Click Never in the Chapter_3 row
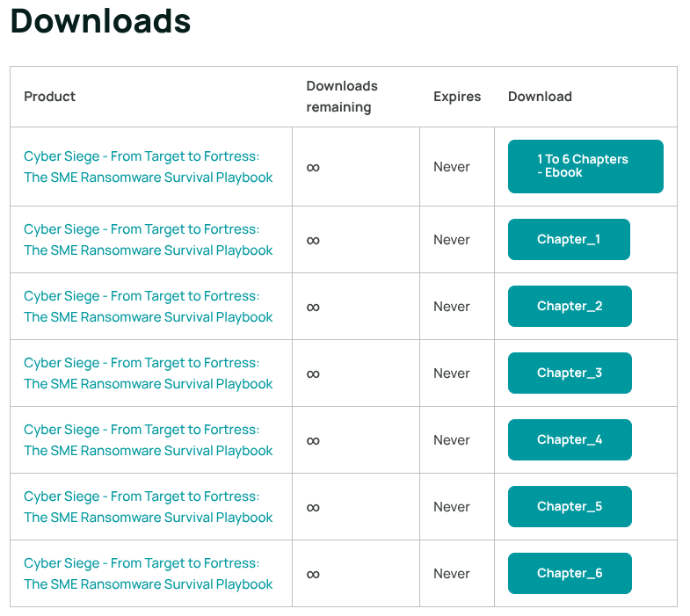The height and width of the screenshot is (616, 690). point(452,373)
